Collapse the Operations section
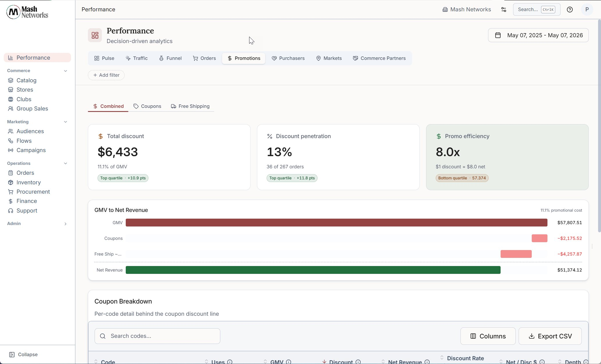The width and height of the screenshot is (601, 364). (x=65, y=163)
